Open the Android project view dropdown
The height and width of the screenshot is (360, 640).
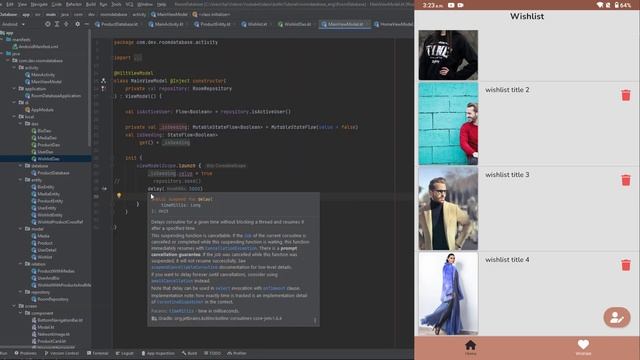(x=12, y=24)
